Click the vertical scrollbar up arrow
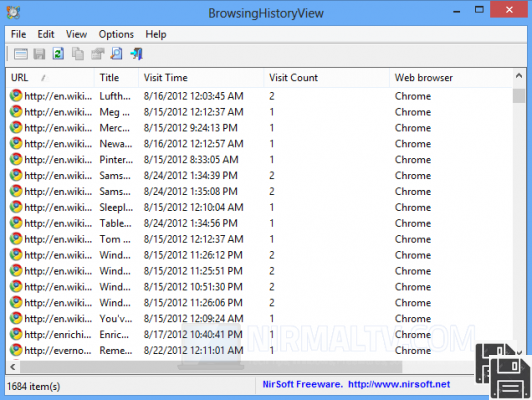532x400 pixels. [x=519, y=76]
